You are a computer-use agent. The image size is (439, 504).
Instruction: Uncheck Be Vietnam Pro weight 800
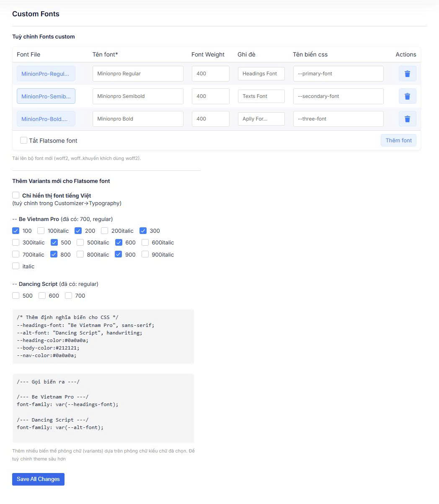tap(54, 255)
